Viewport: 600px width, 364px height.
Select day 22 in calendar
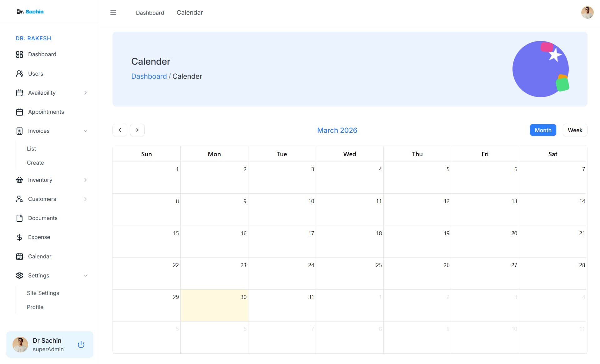pos(146,273)
